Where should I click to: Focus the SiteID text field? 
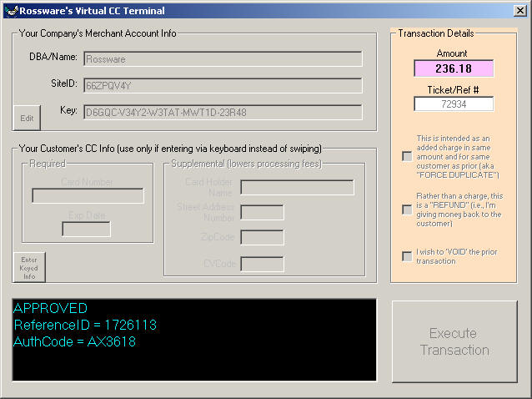[x=223, y=85]
